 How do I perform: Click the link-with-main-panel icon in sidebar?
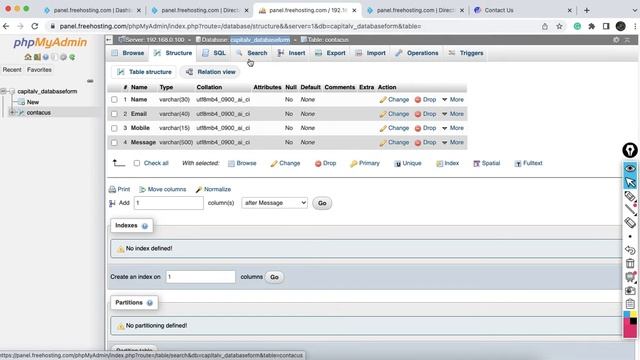pos(90,81)
